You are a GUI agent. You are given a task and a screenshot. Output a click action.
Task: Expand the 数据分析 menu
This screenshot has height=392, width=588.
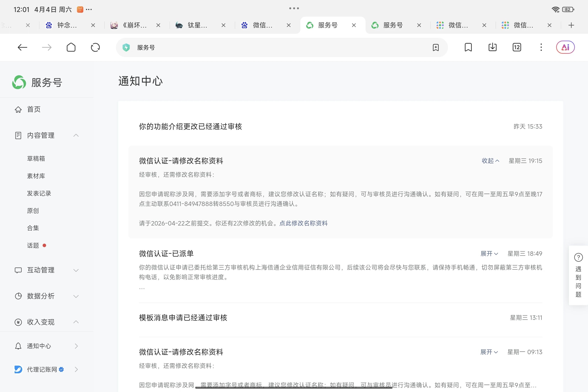click(x=76, y=296)
